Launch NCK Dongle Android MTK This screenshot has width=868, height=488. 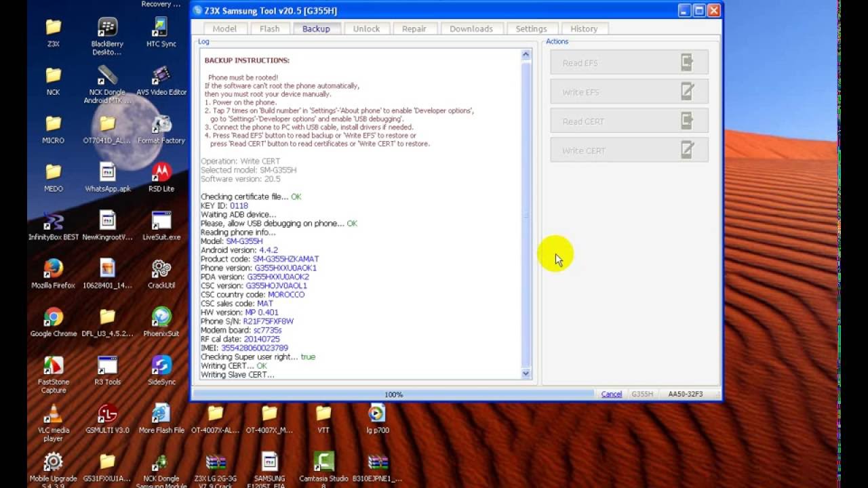click(x=107, y=85)
